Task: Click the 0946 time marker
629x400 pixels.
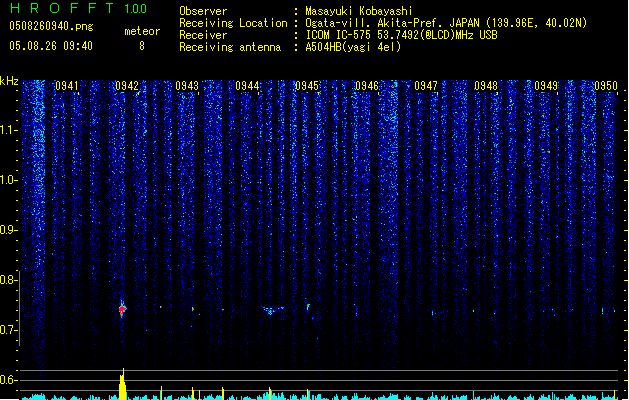Action: 367,86
